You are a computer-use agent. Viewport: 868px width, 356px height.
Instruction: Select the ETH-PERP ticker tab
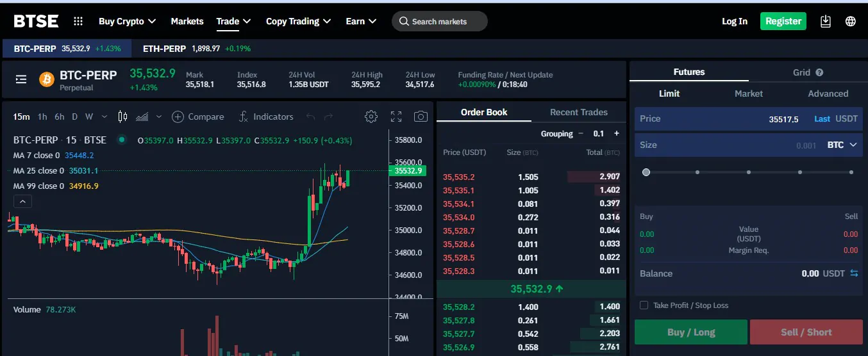click(x=196, y=48)
